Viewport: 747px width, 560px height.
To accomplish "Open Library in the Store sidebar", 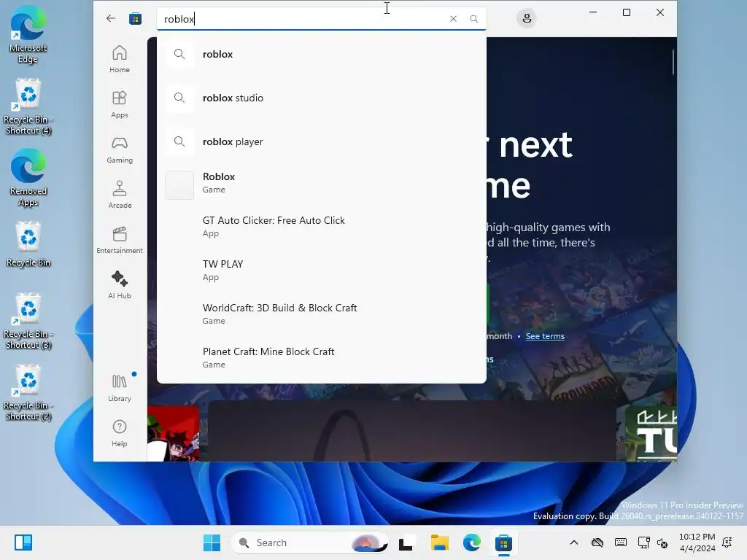I will 120,389.
